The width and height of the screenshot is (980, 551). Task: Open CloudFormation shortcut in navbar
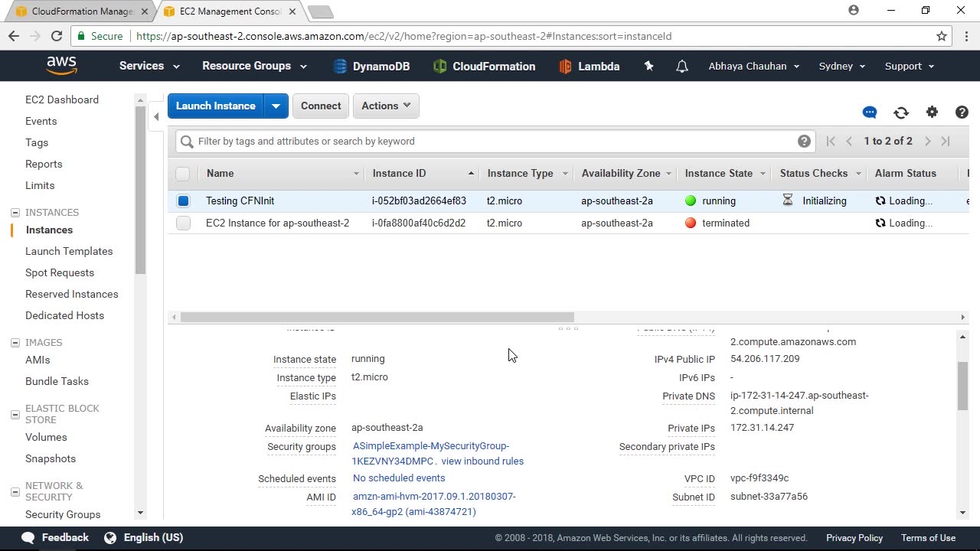(484, 67)
